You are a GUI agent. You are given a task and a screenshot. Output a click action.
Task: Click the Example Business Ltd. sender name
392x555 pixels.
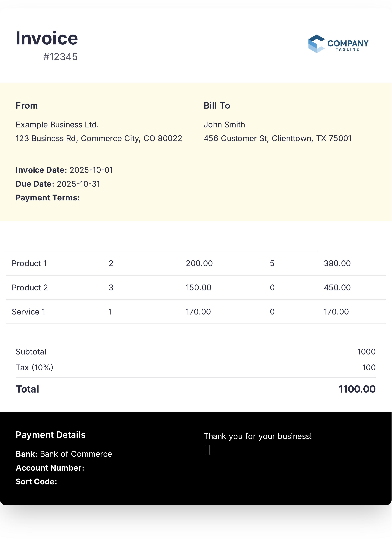(57, 125)
